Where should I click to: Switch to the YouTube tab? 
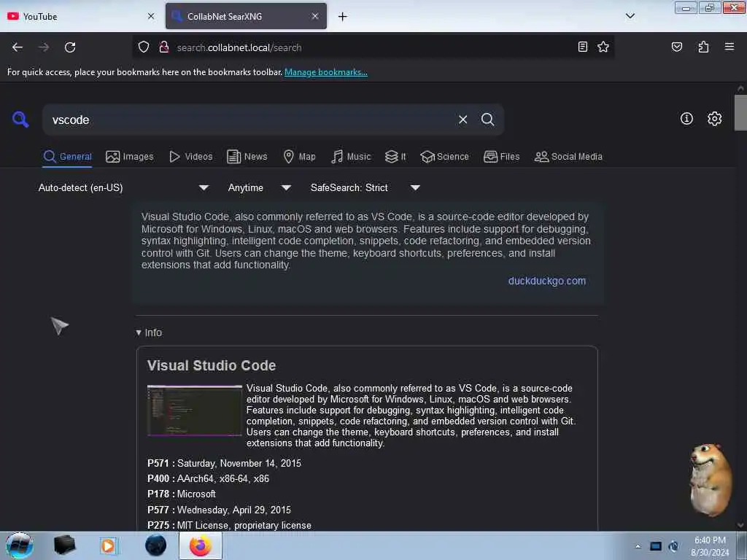pos(81,16)
